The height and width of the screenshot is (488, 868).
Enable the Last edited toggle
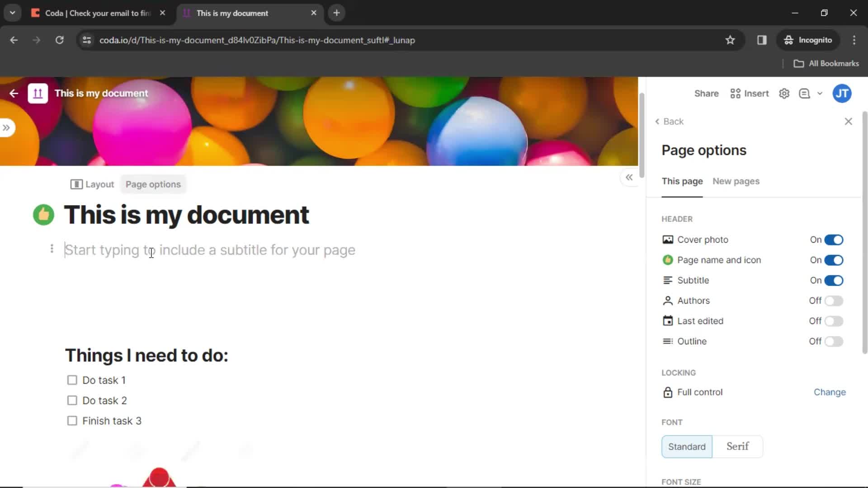tap(834, 321)
